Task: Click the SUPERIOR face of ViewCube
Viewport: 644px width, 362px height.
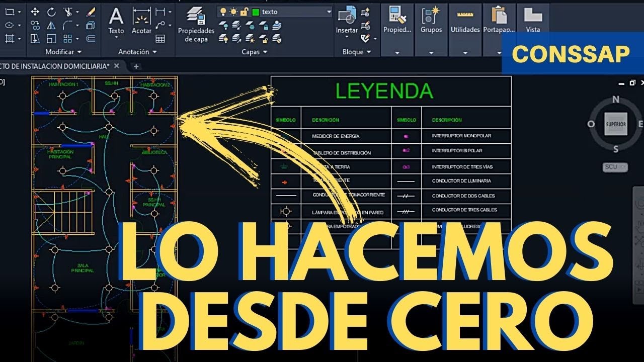Action: pyautogui.click(x=616, y=124)
